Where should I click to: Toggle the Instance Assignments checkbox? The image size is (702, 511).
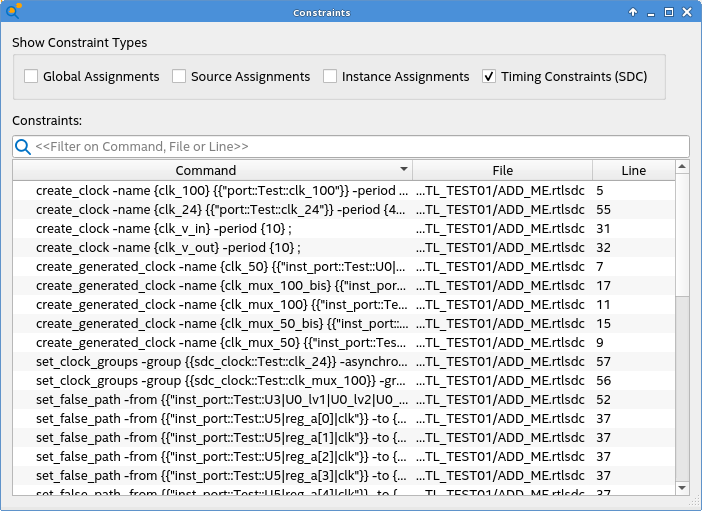pos(330,77)
